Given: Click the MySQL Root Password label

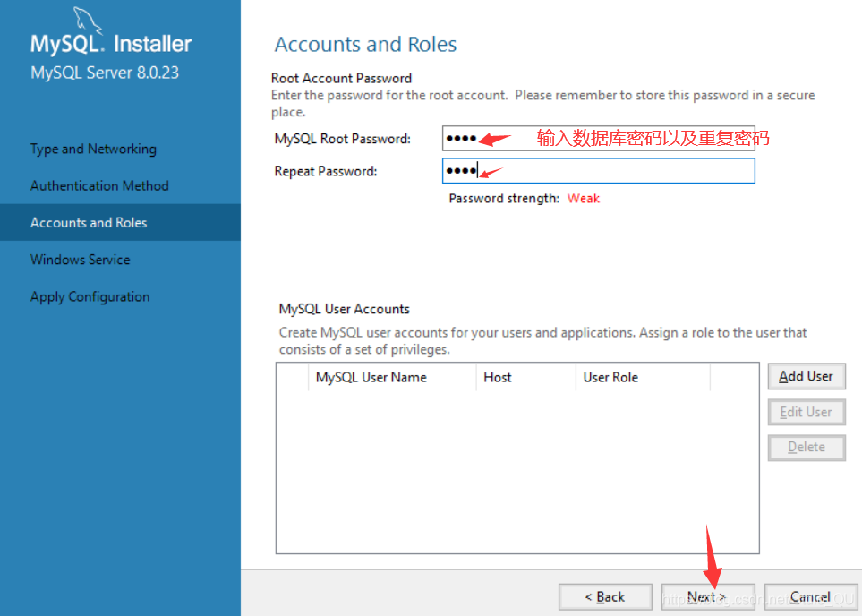Looking at the screenshot, I should click(343, 139).
